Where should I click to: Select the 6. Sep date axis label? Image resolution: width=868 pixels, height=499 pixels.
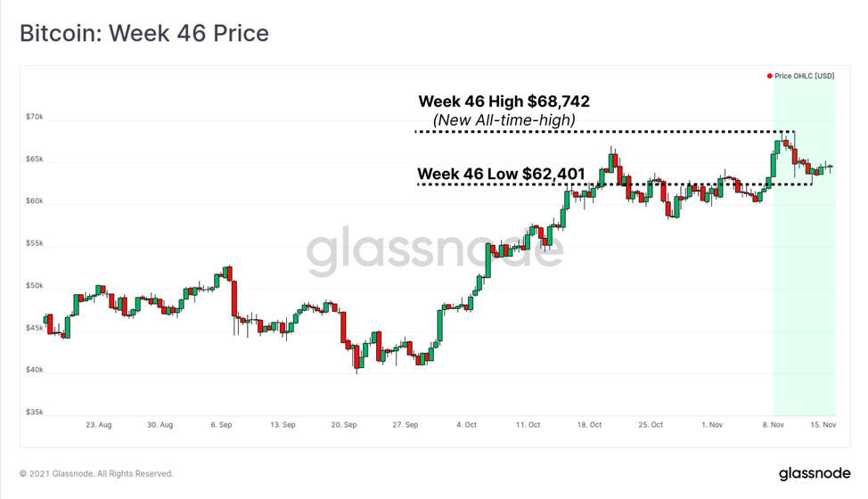coord(221,425)
